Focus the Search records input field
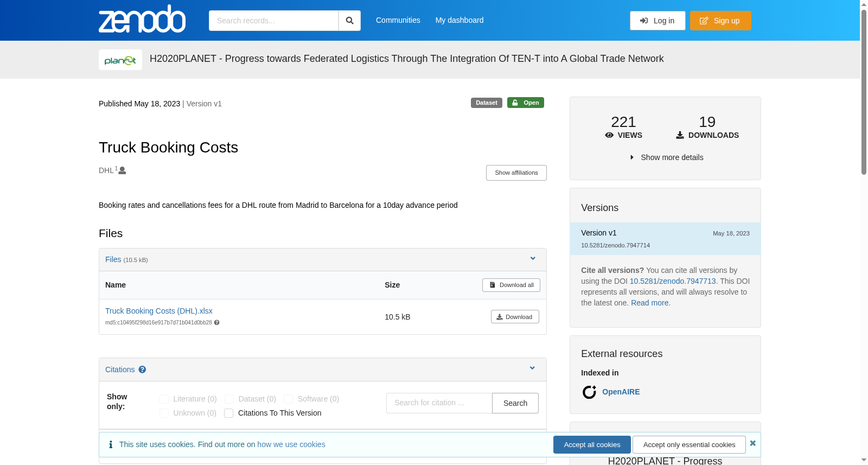This screenshot has width=868, height=465. click(x=273, y=21)
